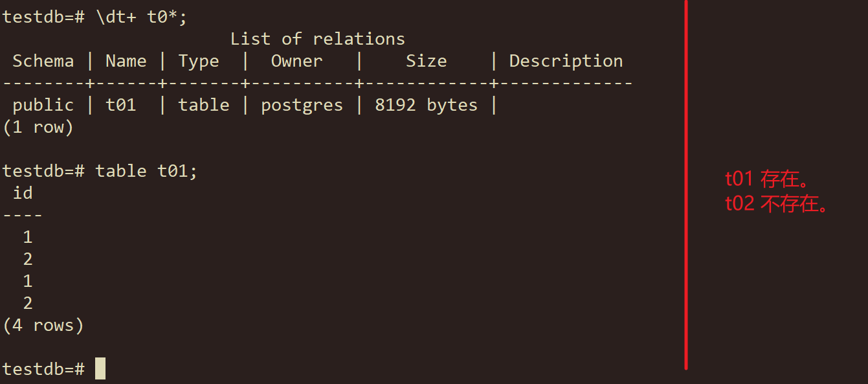Click the t01 table name in listing
The height and width of the screenshot is (384, 868).
click(121, 105)
